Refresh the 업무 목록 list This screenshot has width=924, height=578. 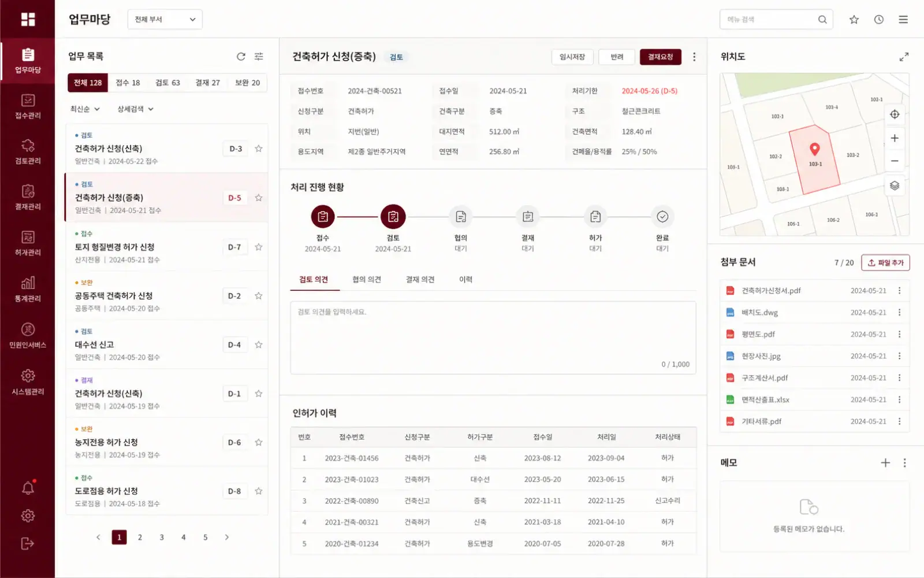point(241,56)
